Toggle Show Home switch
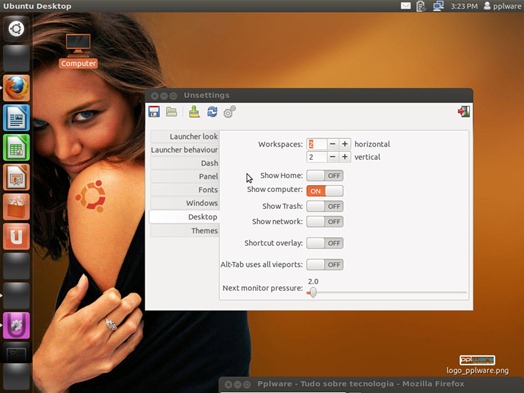 pyautogui.click(x=324, y=175)
